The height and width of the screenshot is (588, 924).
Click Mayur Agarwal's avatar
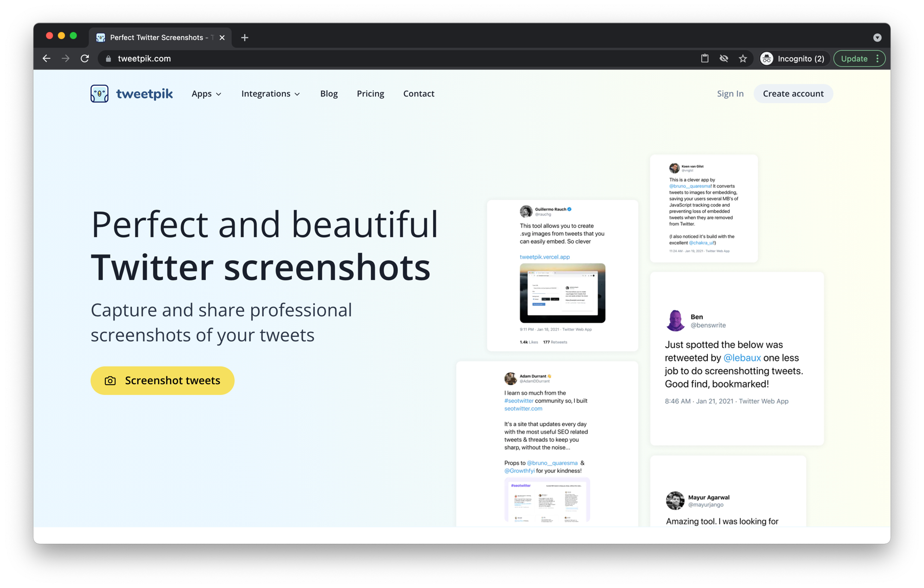pos(675,501)
